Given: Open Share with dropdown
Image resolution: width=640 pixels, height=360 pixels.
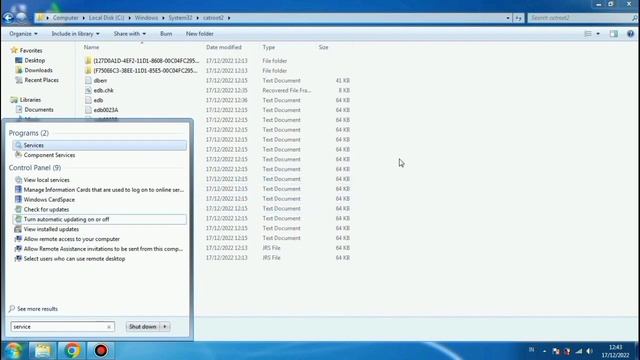Looking at the screenshot, I should point(129,34).
